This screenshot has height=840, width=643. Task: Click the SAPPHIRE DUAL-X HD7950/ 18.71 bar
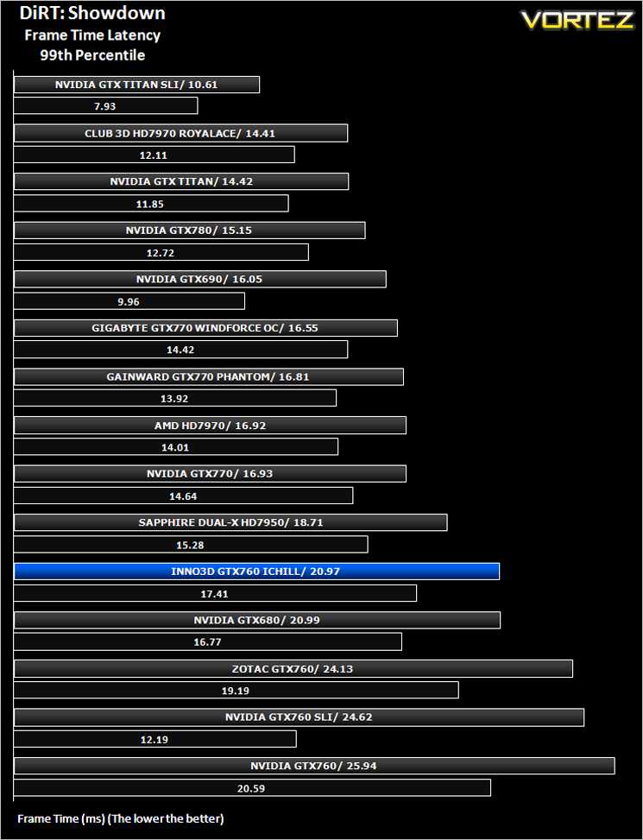pyautogui.click(x=230, y=522)
